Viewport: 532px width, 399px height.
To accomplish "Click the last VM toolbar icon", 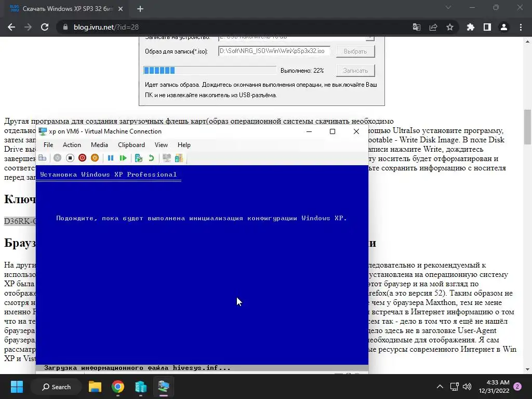I will [x=179, y=158].
